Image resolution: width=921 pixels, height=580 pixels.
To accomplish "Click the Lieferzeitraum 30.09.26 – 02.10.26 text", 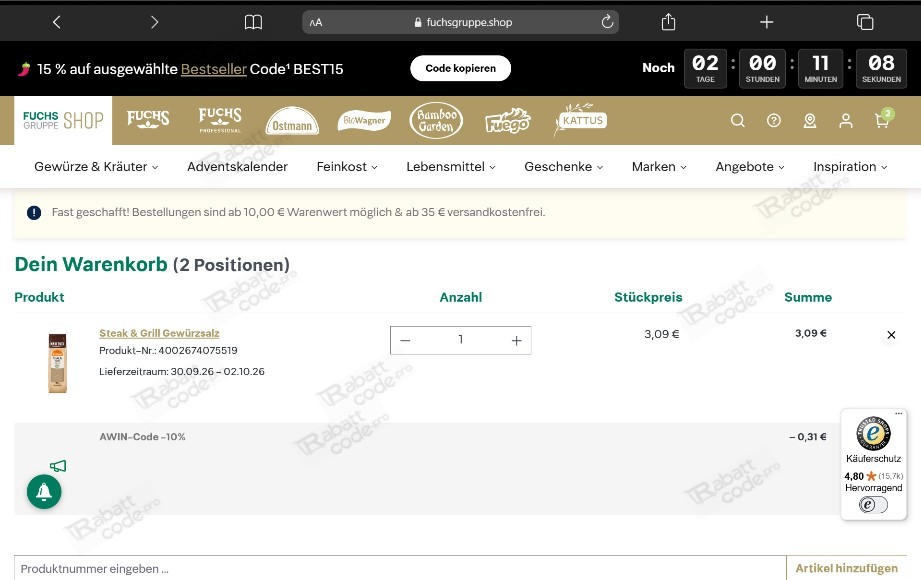I will (x=181, y=371).
